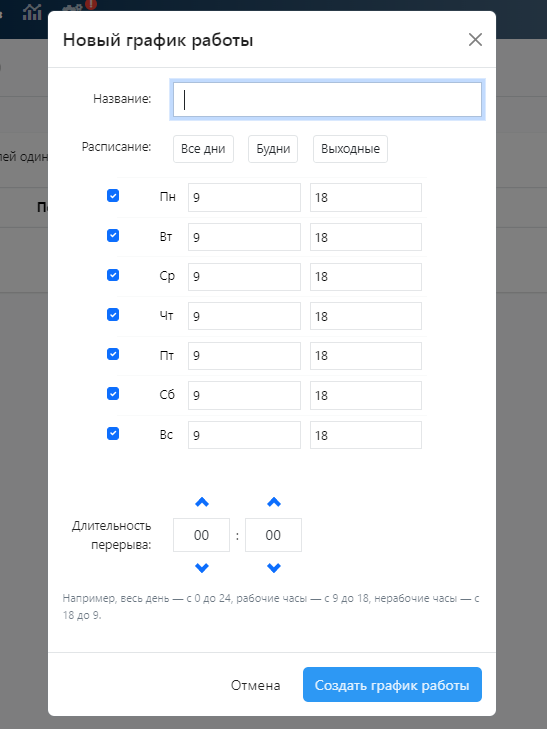Click Создать график работы button
This screenshot has height=729, width=547.
pyautogui.click(x=392, y=685)
